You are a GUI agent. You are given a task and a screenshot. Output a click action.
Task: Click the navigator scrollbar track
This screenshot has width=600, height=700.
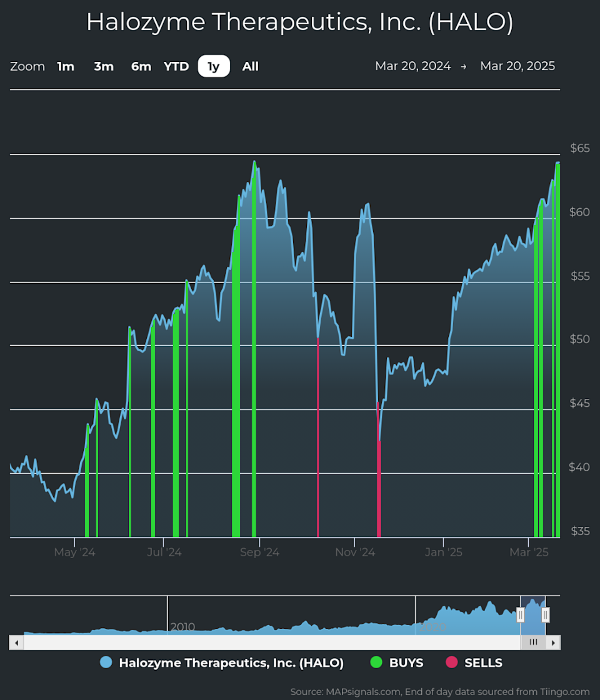pyautogui.click(x=272, y=642)
